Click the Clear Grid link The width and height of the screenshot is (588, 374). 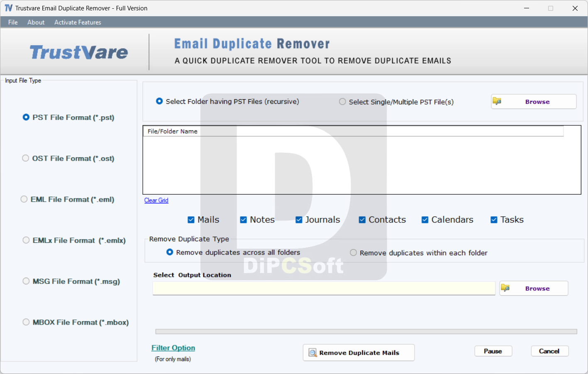tap(156, 200)
